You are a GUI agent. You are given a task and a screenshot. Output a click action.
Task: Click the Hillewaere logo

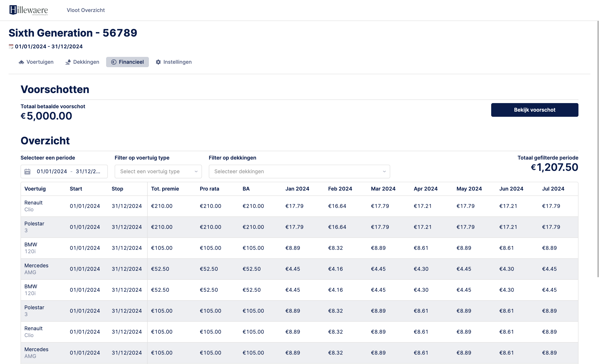point(28,10)
